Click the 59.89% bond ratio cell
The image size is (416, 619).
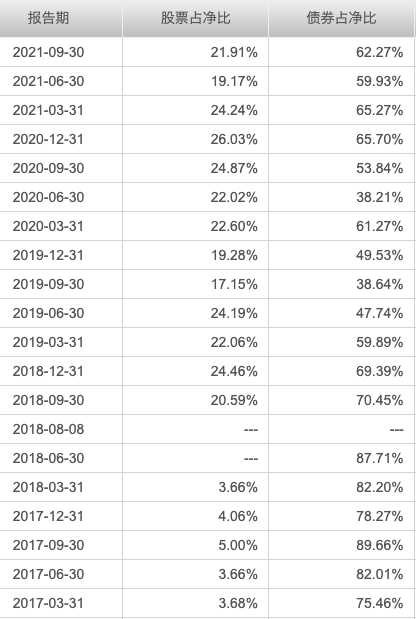[341, 342]
